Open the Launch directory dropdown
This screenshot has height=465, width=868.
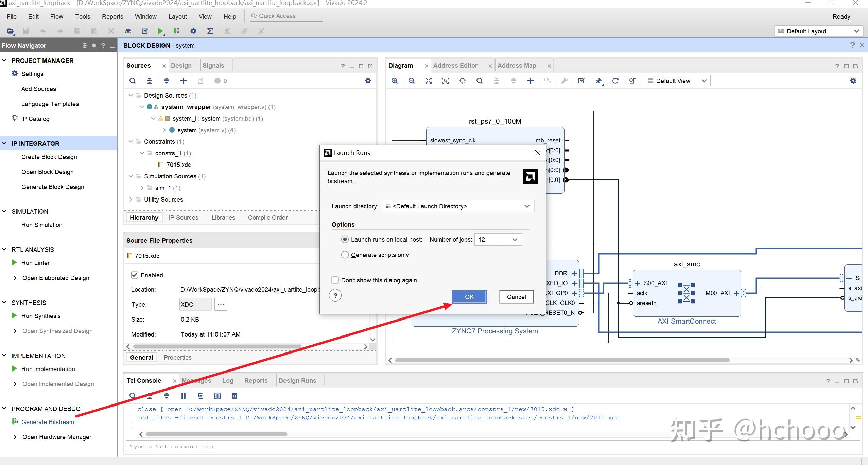458,206
